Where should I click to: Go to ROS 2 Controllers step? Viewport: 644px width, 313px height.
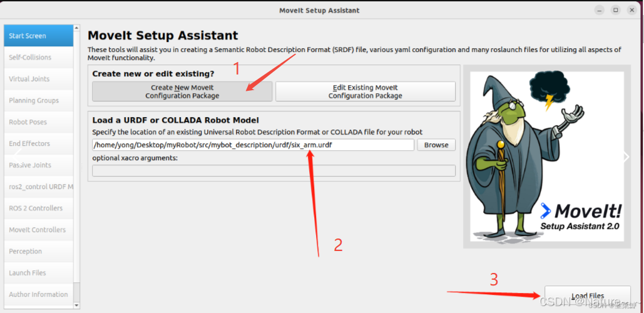(x=39, y=208)
